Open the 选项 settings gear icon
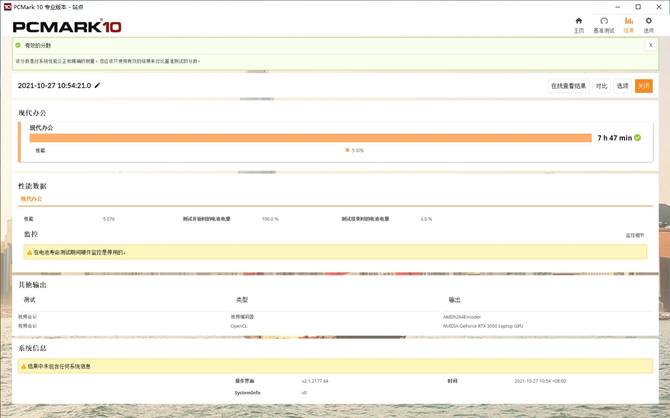The width and height of the screenshot is (670, 418). [x=648, y=24]
